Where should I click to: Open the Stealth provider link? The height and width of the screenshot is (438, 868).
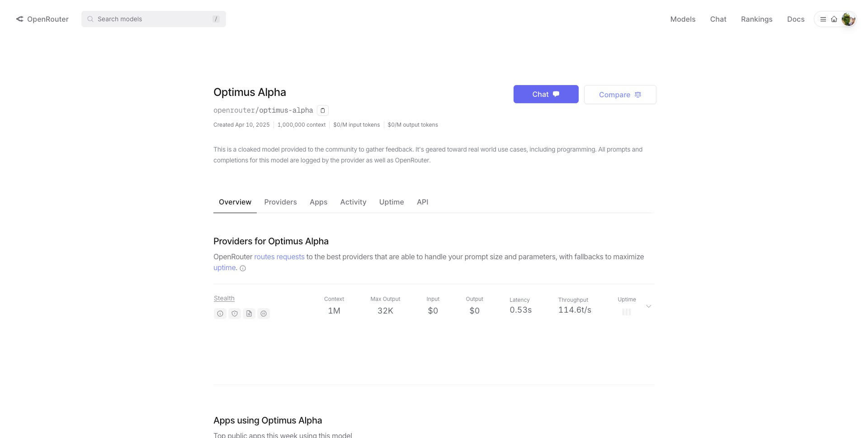point(224,298)
